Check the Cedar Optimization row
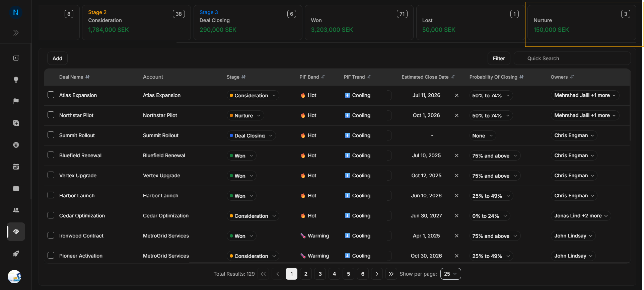The image size is (644, 290). tap(51, 215)
